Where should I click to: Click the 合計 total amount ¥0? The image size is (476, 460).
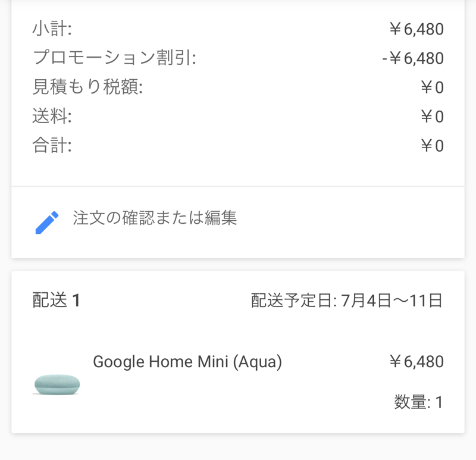[433, 146]
